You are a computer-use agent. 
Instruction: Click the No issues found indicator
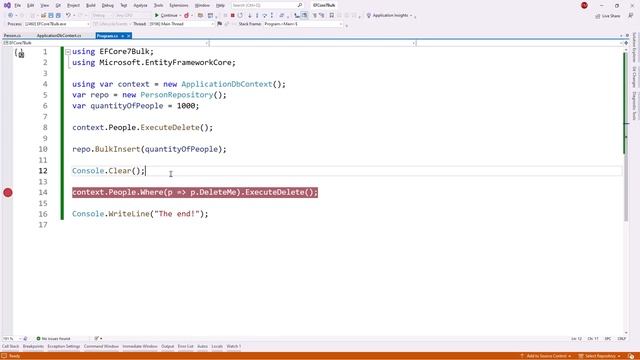53,339
